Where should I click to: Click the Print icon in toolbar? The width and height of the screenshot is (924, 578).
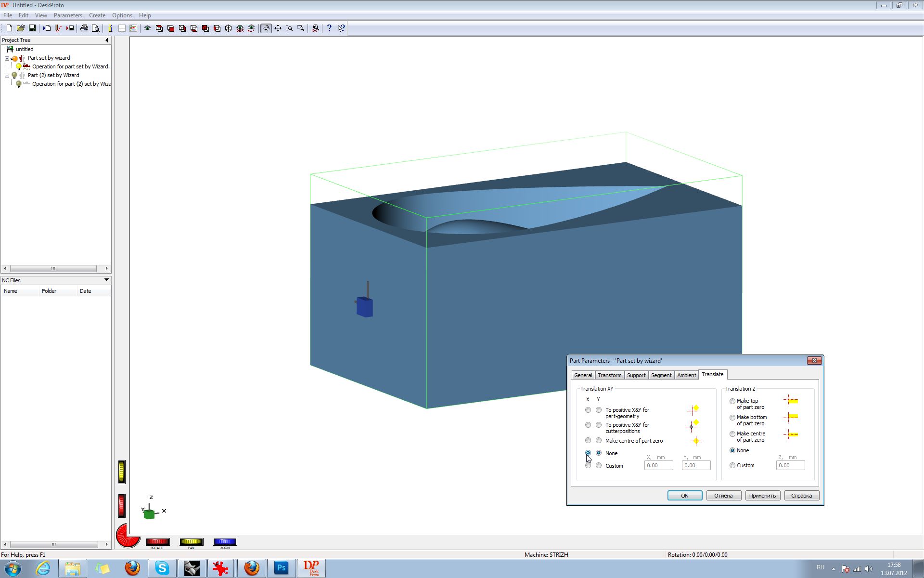tap(84, 28)
